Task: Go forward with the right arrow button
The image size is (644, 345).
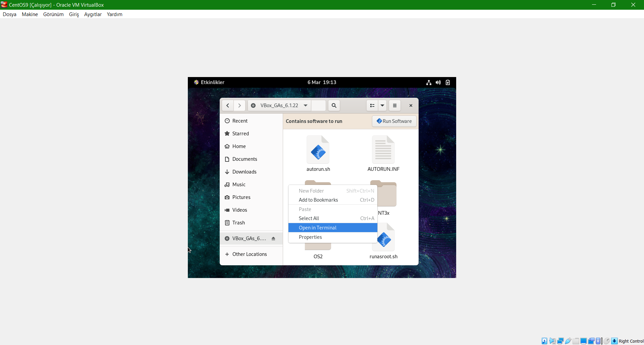Action: pos(239,106)
